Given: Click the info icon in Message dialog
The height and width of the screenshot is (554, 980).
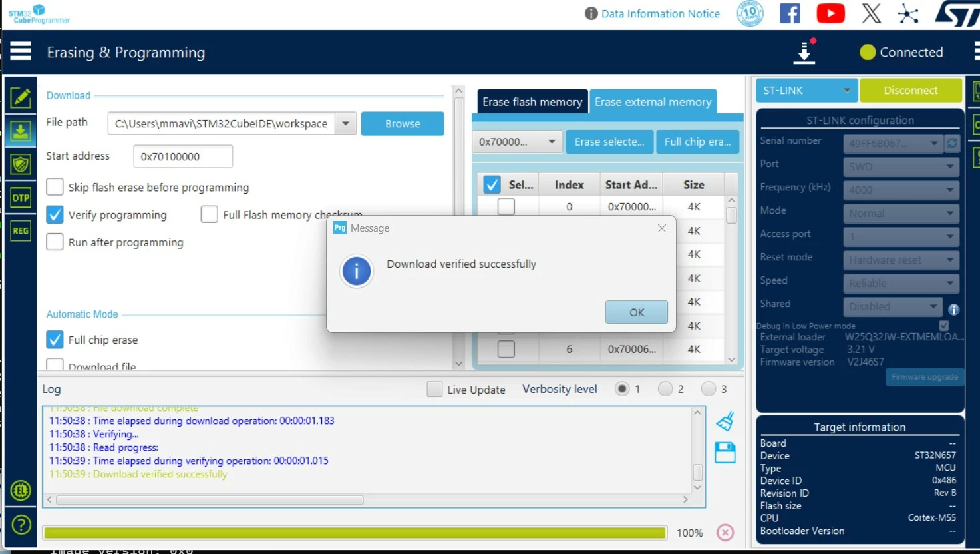Looking at the screenshot, I should (357, 271).
